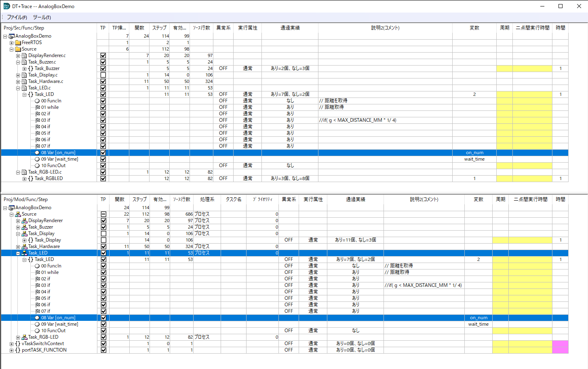Click the yellow 周期 cell in upper Task_Buzzer row
This screenshot has width=588, height=369.
click(x=504, y=68)
